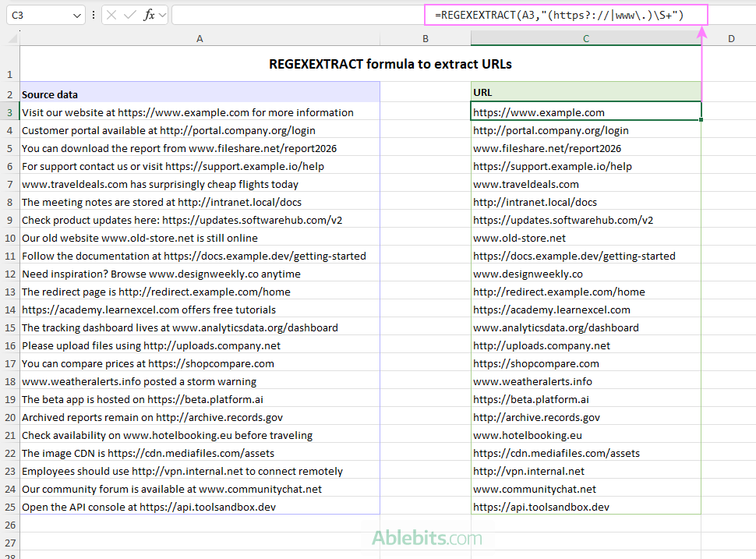
Task: Click the 'Source data' header cell
Action: coord(200,93)
